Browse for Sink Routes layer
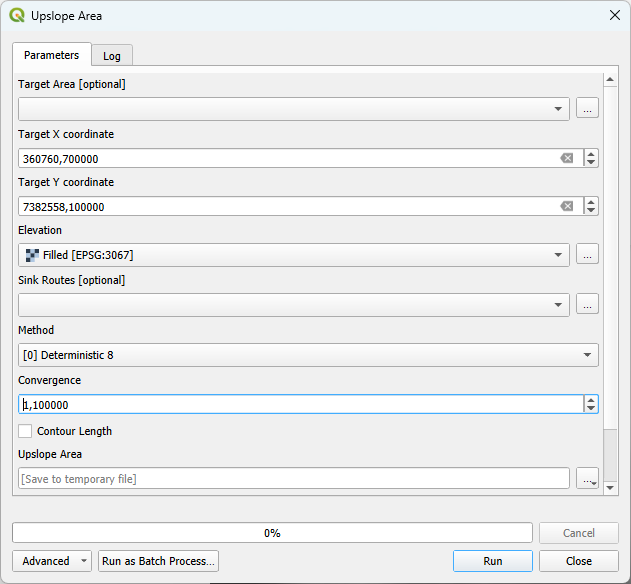This screenshot has height=584, width=631. pos(587,304)
